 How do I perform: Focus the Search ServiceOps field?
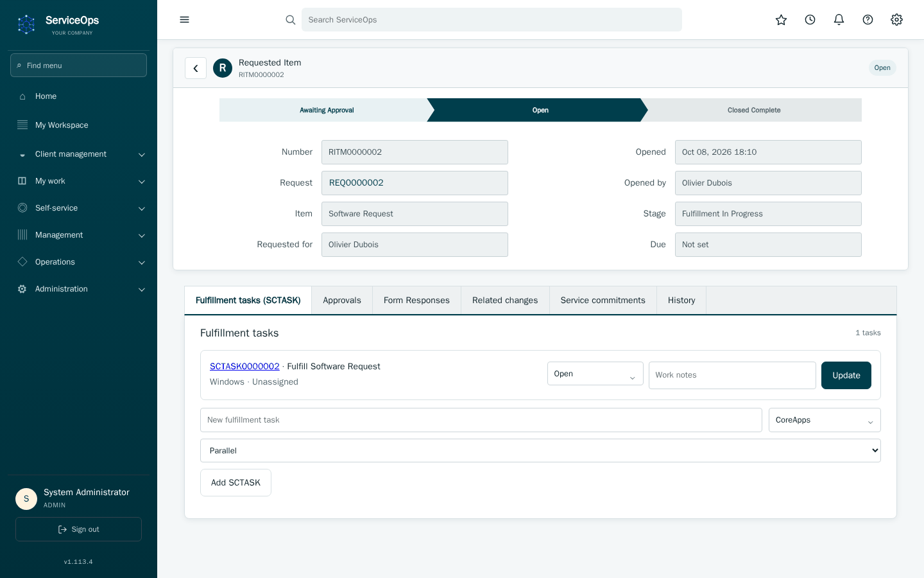click(492, 20)
